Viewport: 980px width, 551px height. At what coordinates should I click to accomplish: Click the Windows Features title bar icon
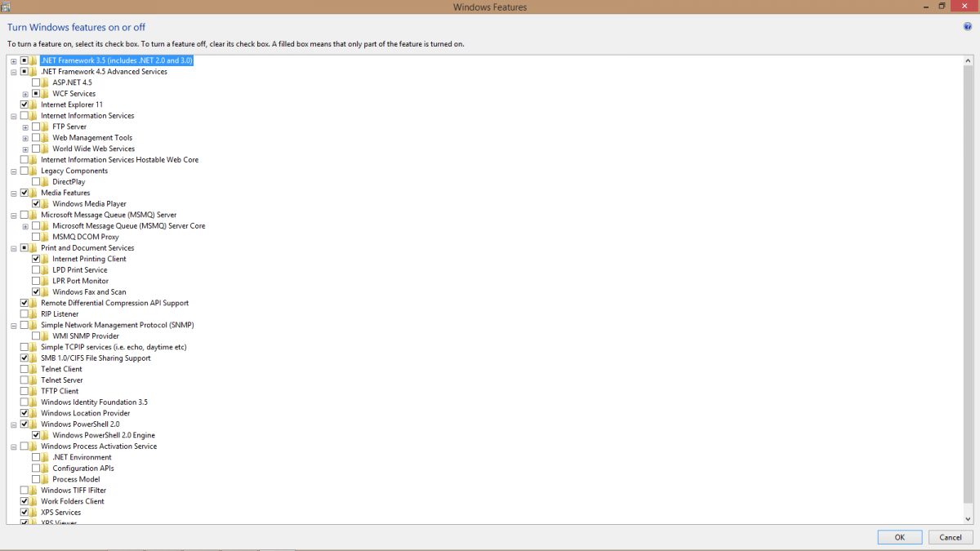[5, 7]
